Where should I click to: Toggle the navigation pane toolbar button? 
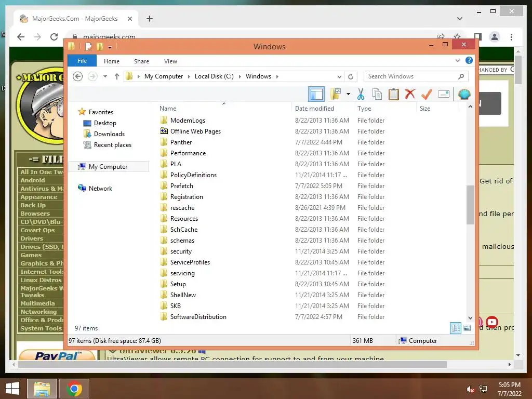(316, 94)
